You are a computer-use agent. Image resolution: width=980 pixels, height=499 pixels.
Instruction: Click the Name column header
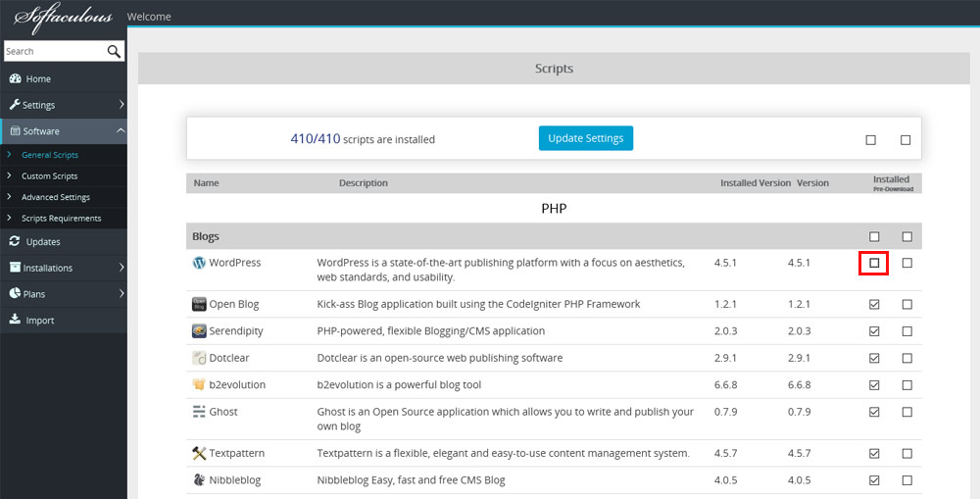pyautogui.click(x=206, y=183)
